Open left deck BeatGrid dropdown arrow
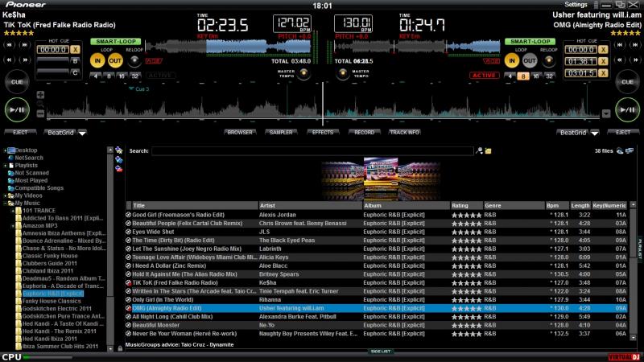The image size is (644, 362). point(82,133)
